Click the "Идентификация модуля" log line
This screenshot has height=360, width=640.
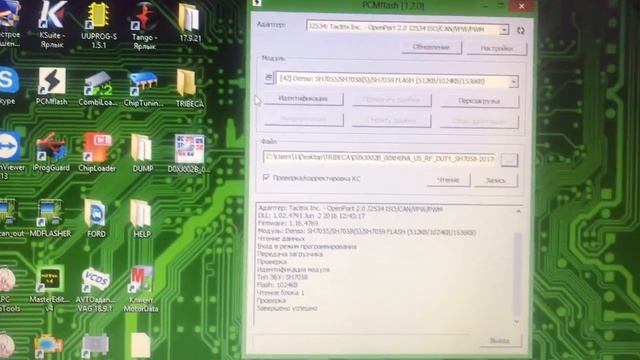coord(293,269)
